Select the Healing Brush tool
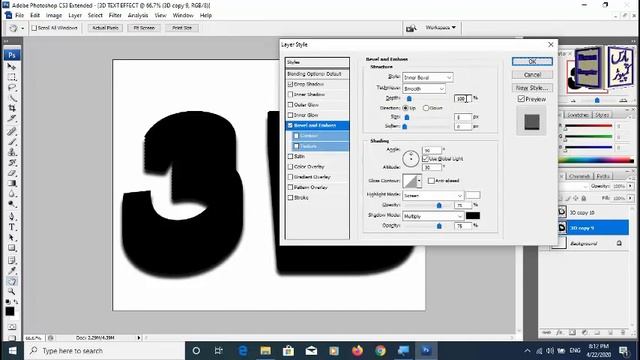This screenshot has width=640, height=360. click(x=12, y=131)
